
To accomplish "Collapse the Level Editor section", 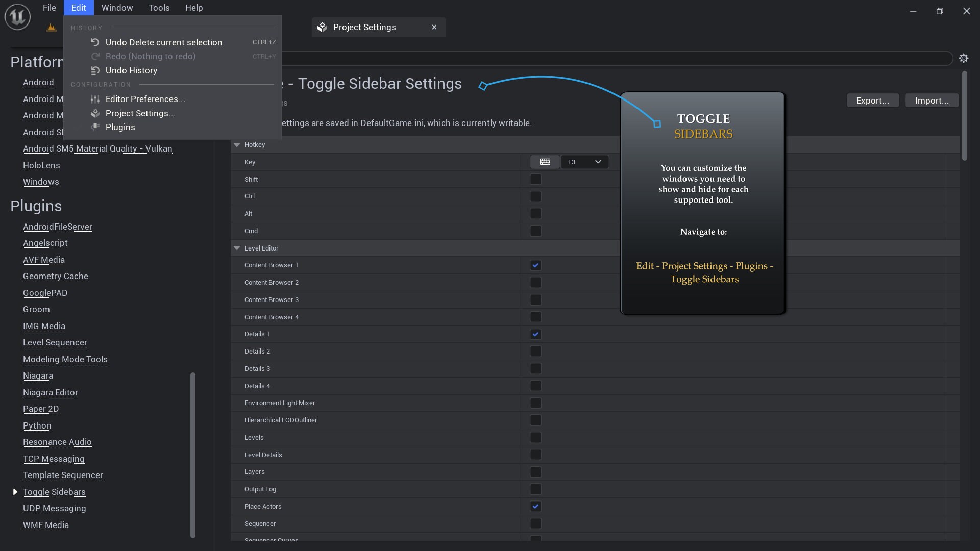I will tap(237, 248).
